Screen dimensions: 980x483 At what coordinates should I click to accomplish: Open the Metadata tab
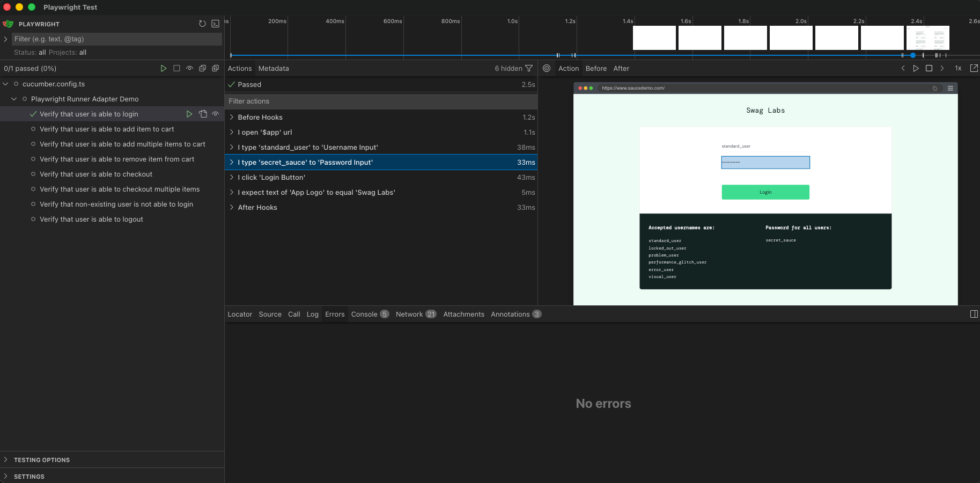274,68
